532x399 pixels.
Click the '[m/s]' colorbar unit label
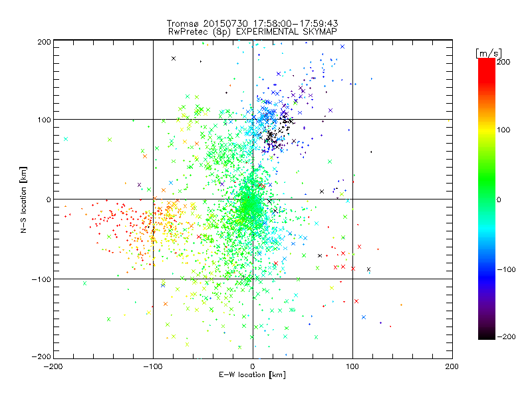489,53
